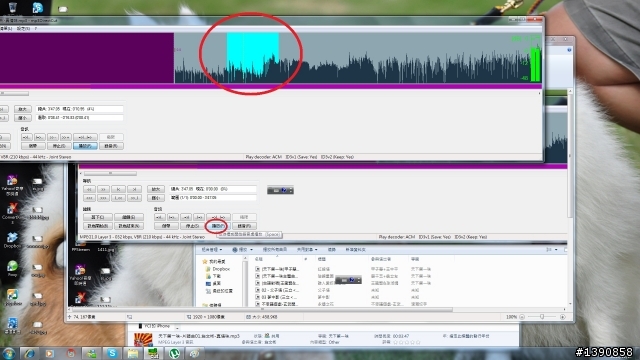
Task: Click the play-from-selection icon, second in front window audio row
Action: coord(40,137)
